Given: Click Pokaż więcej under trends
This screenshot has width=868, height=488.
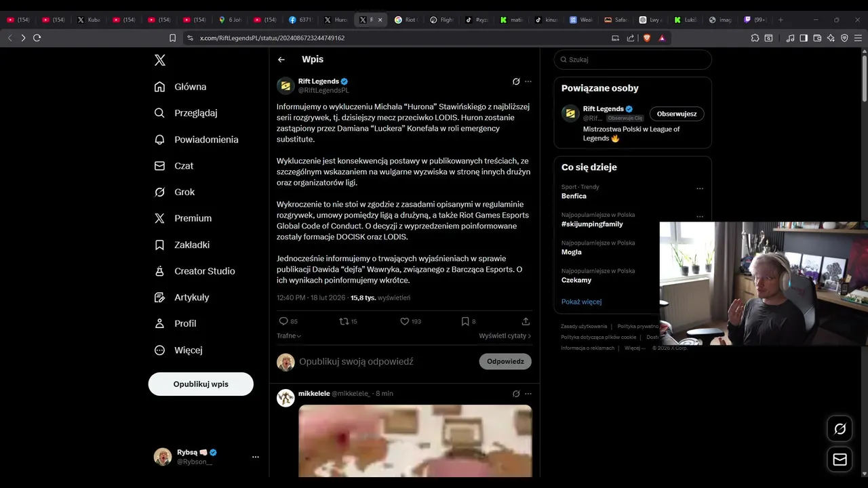Looking at the screenshot, I should (581, 302).
